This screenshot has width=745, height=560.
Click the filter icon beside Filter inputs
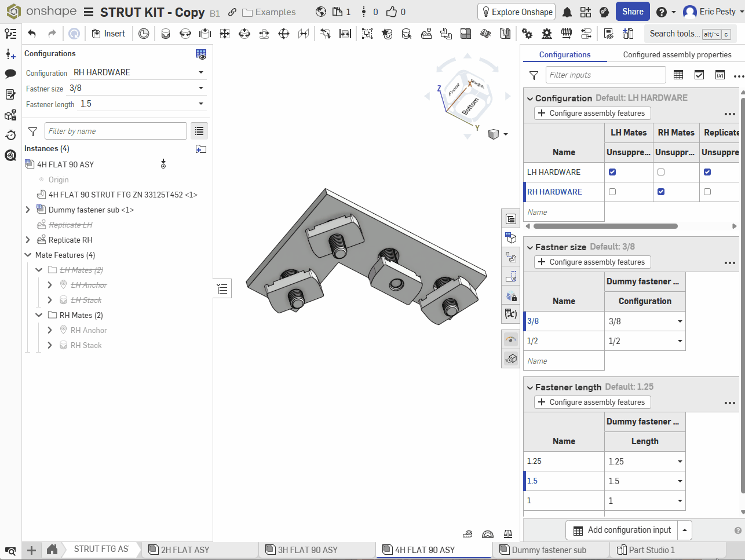click(534, 75)
